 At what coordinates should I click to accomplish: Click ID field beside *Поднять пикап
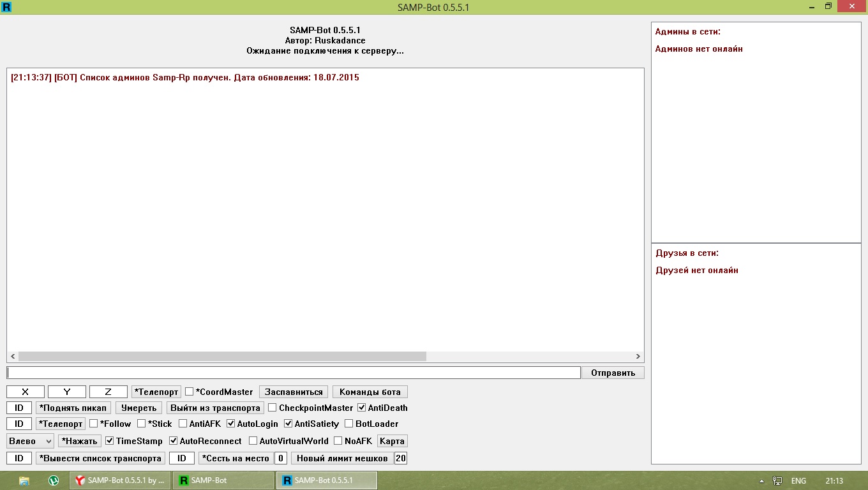pyautogui.click(x=19, y=408)
